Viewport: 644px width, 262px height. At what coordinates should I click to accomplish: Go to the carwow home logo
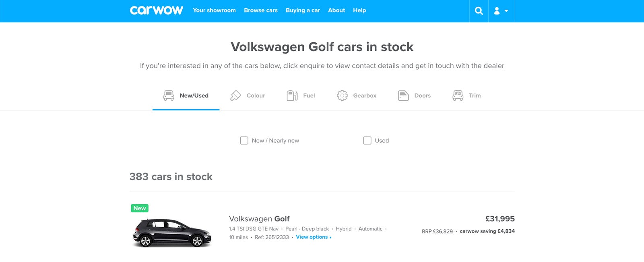tap(156, 10)
